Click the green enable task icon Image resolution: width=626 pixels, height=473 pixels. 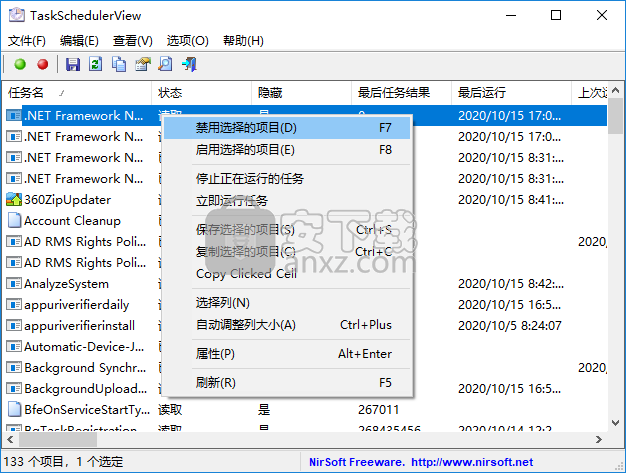[20, 64]
